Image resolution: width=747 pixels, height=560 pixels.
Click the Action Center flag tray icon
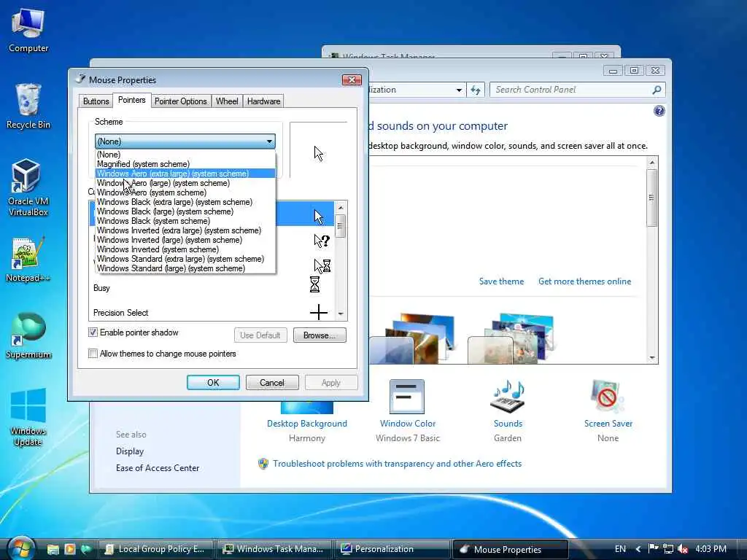coord(654,548)
